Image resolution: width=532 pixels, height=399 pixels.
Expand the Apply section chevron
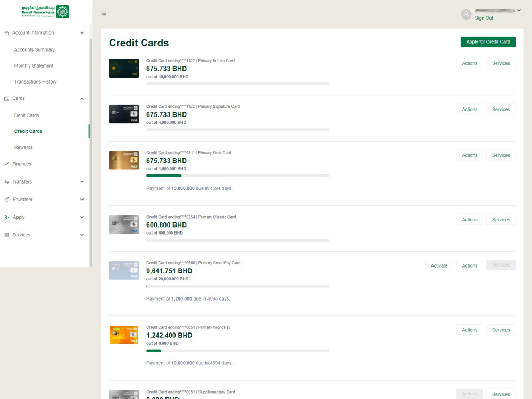tap(82, 217)
